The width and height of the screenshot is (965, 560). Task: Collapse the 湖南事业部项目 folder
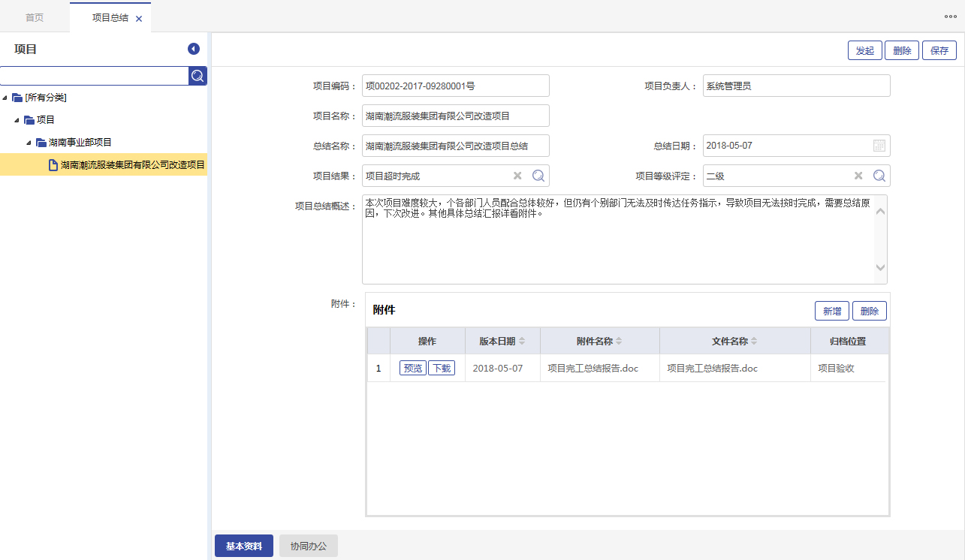click(x=29, y=143)
